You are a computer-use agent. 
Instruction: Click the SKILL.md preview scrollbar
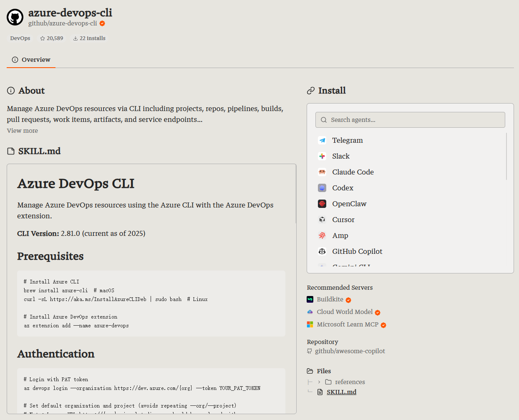pos(295,193)
